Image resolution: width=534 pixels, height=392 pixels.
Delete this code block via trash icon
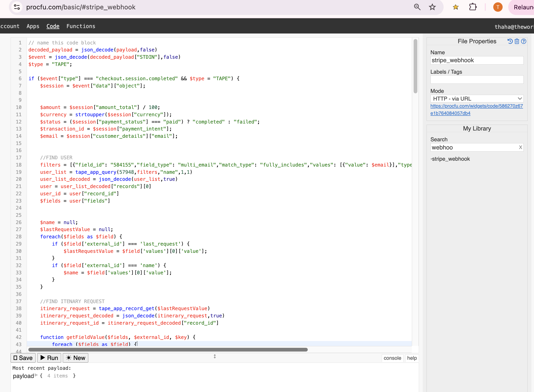(517, 41)
